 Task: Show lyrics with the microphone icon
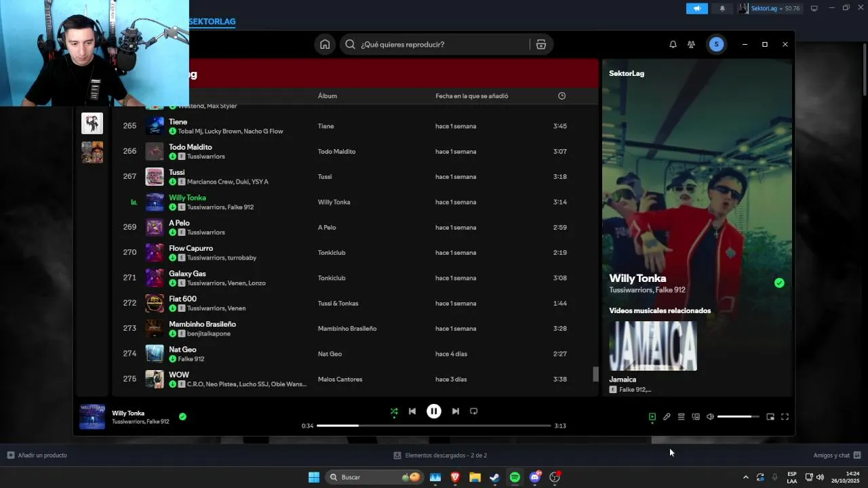point(667,417)
